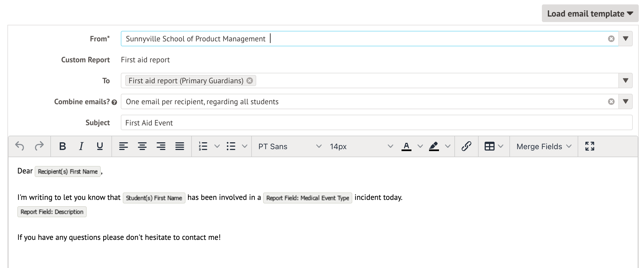
Task: Click the undo arrow icon
Action: [x=20, y=146]
